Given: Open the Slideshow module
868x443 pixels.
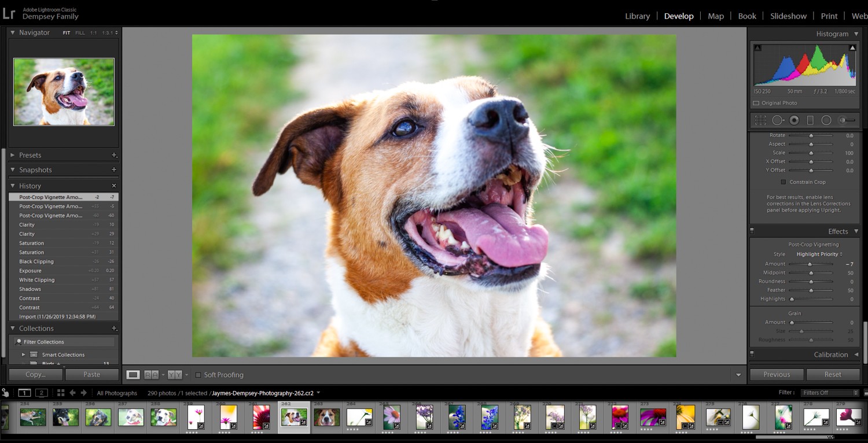Looking at the screenshot, I should (x=788, y=16).
